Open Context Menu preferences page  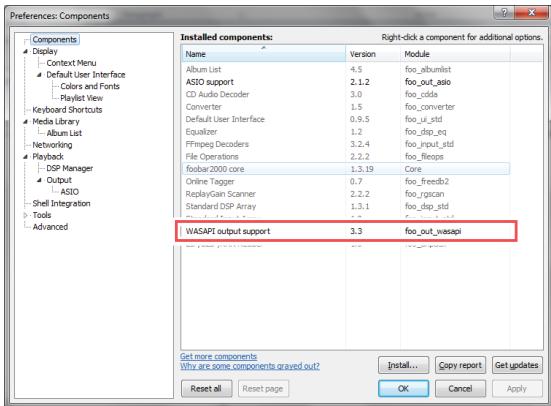pos(71,63)
